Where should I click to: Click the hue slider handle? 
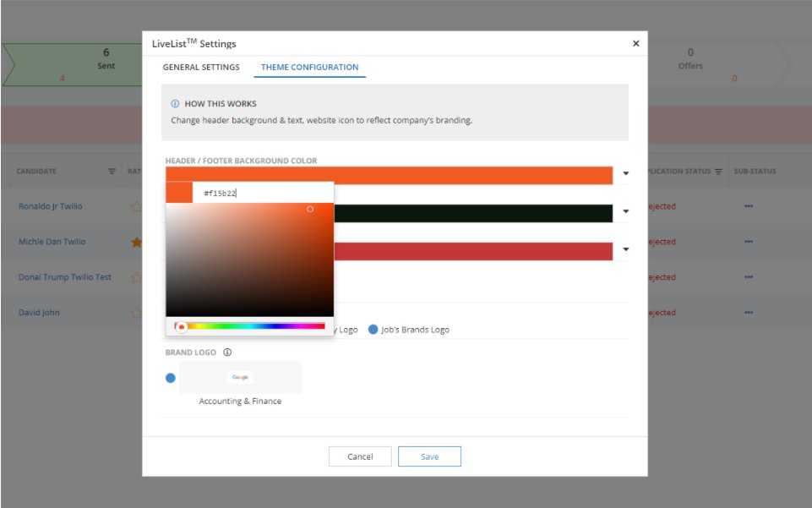(182, 327)
